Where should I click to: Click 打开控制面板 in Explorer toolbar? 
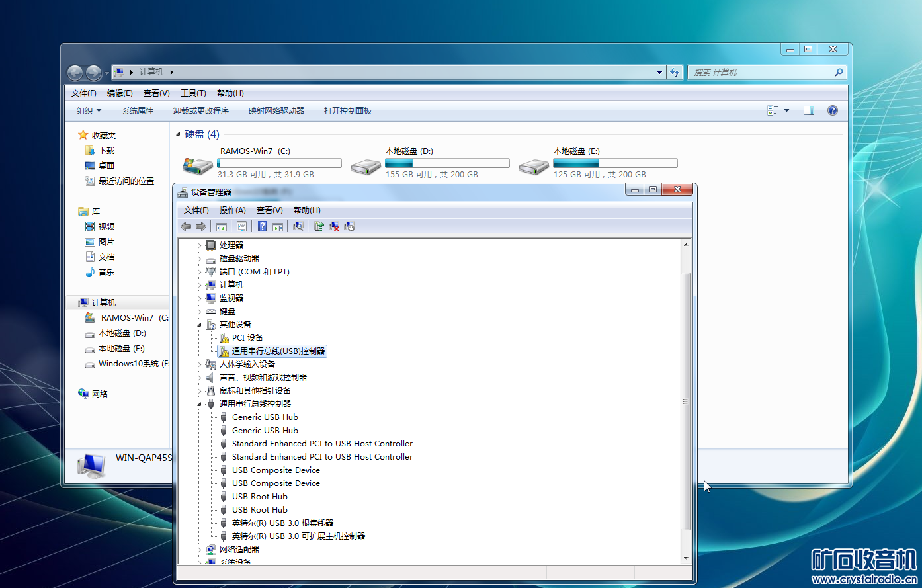tap(348, 111)
